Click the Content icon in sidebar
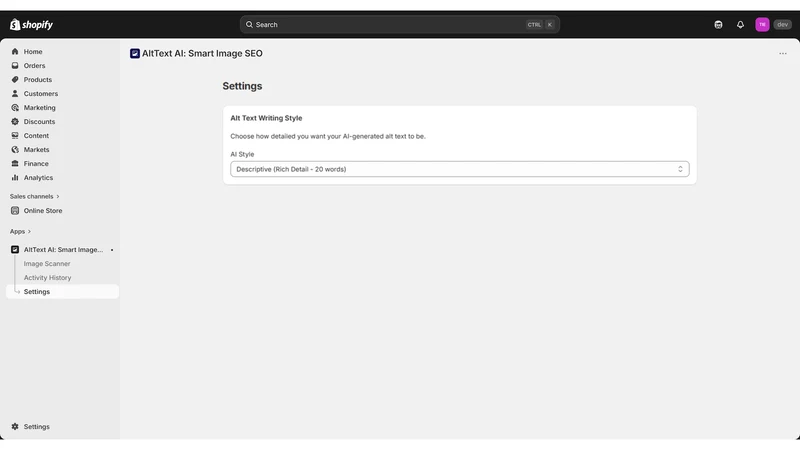This screenshot has height=450, width=800. click(15, 136)
